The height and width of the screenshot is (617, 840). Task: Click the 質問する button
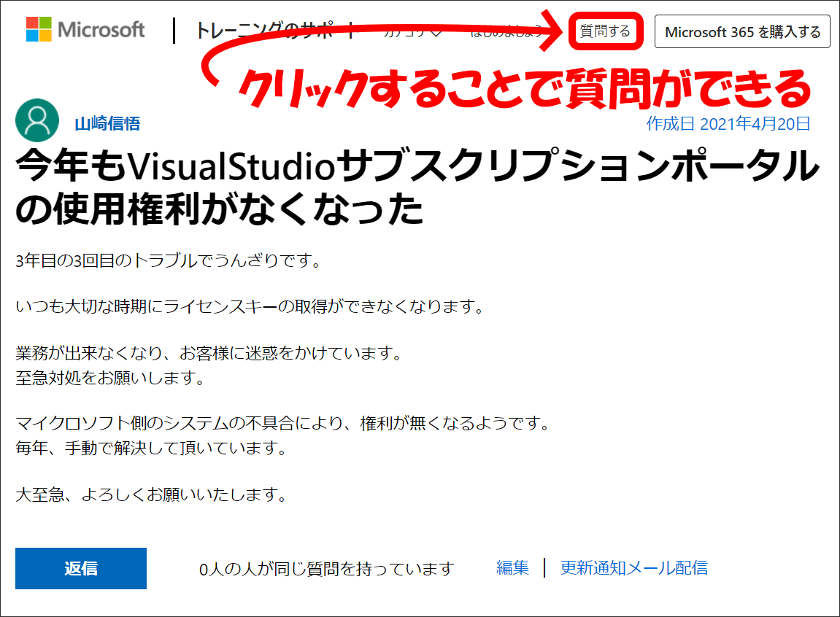605,31
